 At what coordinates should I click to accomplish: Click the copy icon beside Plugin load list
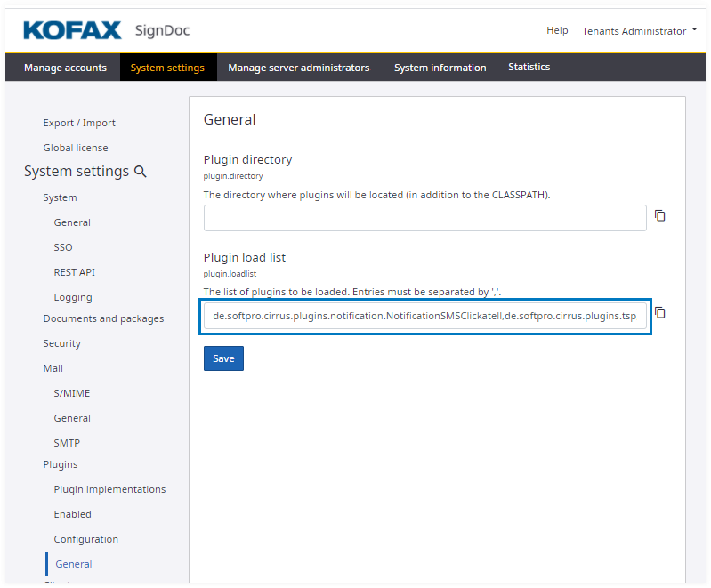pyautogui.click(x=660, y=313)
